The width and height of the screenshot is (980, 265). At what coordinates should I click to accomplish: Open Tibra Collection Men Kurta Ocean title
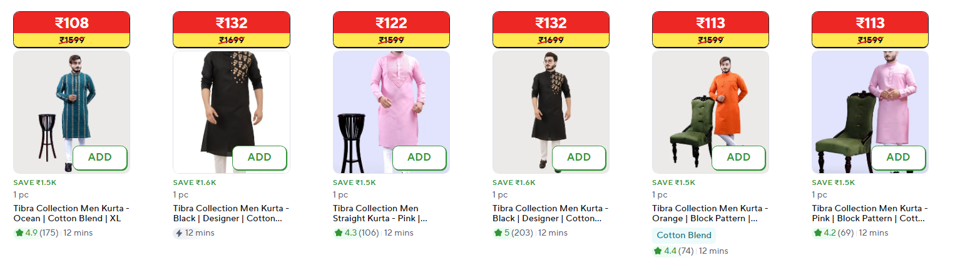[x=71, y=213]
